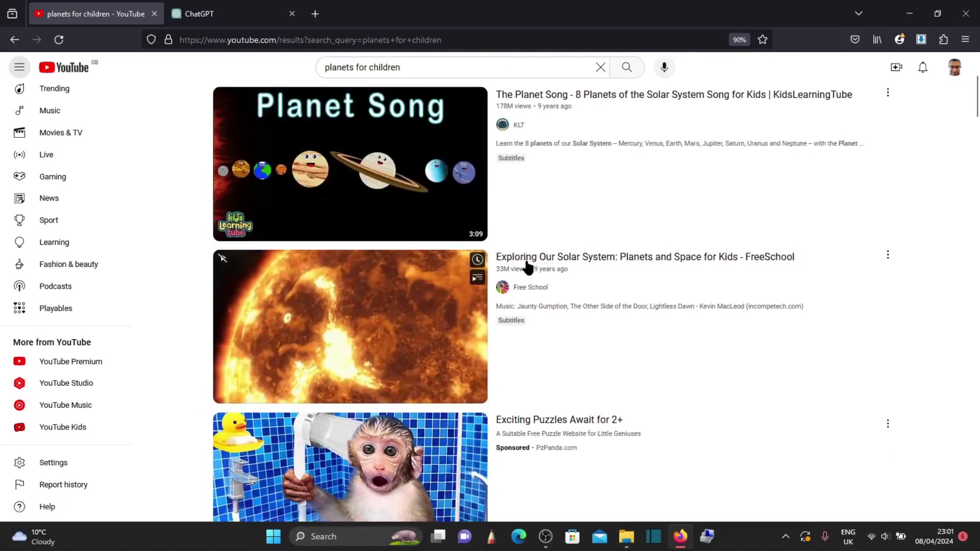This screenshot has width=980, height=551.
Task: Toggle the bookmark star for this page
Action: pyautogui.click(x=763, y=40)
